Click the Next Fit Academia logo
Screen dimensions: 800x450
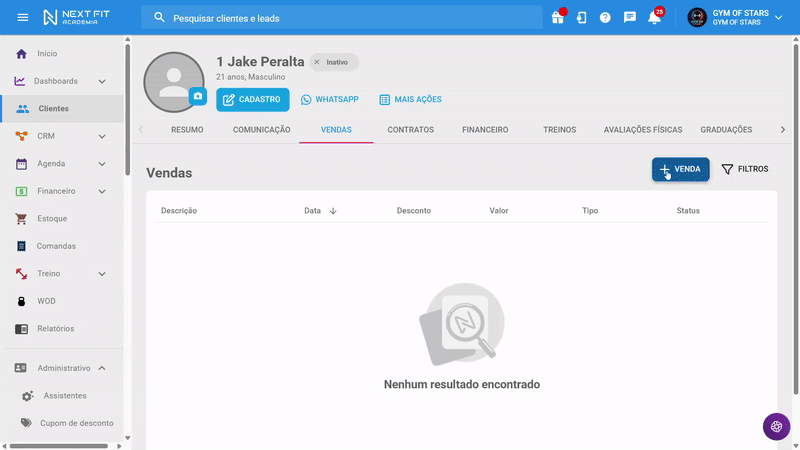pyautogui.click(x=76, y=17)
